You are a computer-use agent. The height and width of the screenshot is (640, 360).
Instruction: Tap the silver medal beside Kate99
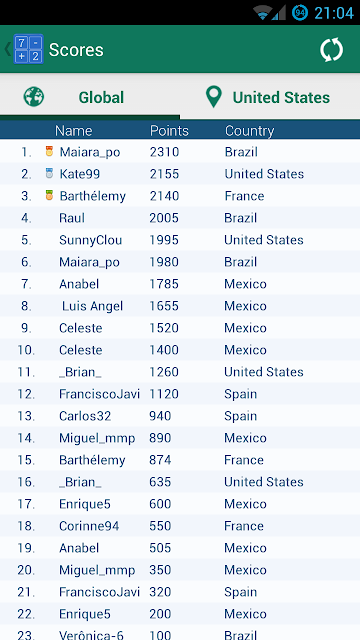pos(49,174)
